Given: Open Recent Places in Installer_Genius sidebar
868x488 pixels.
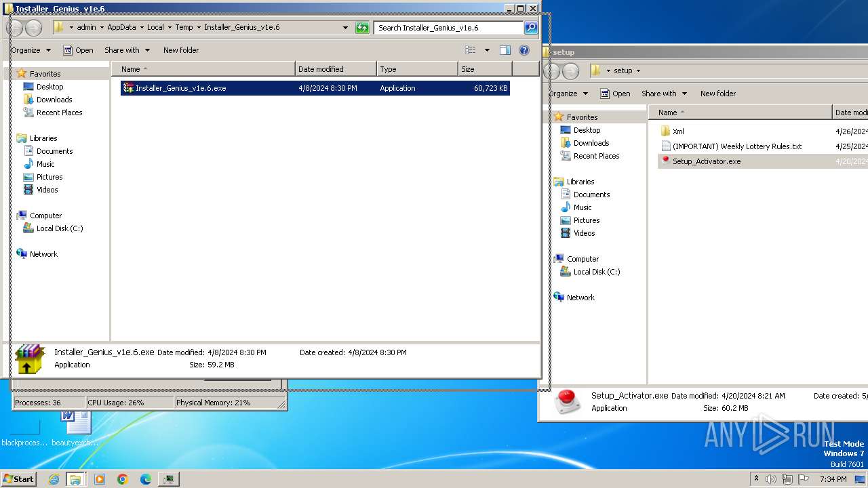Looking at the screenshot, I should 59,113.
